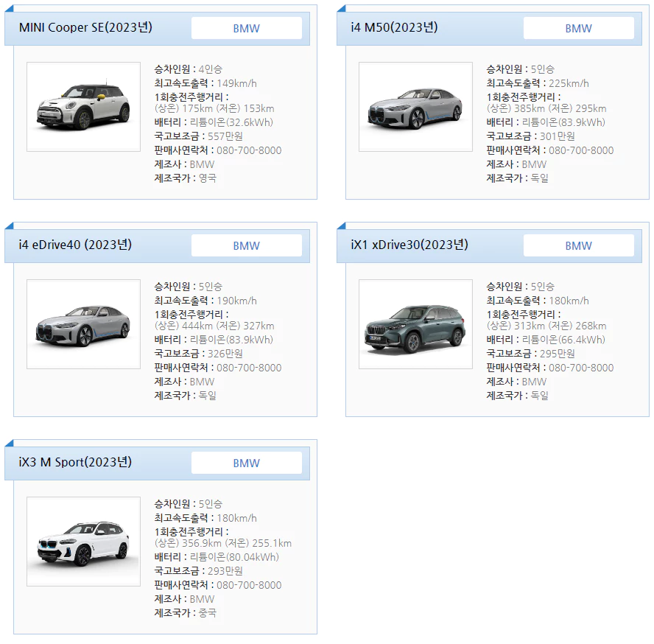Click manufacturing country 중국
Viewport: 654px width, 644px height.
click(x=207, y=613)
